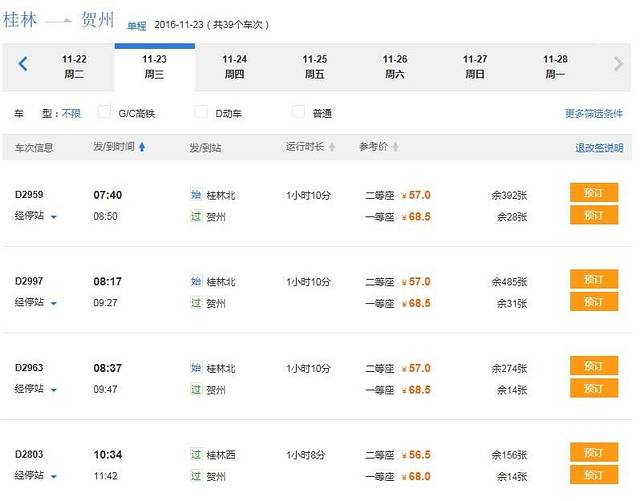Screen dimensions: 640x501
Task: Expand 经停站 stops for train D2959
Action: 35,217
